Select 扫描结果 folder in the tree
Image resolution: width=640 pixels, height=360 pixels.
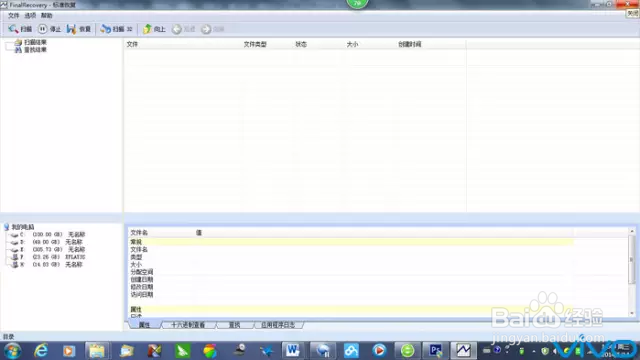[x=35, y=42]
